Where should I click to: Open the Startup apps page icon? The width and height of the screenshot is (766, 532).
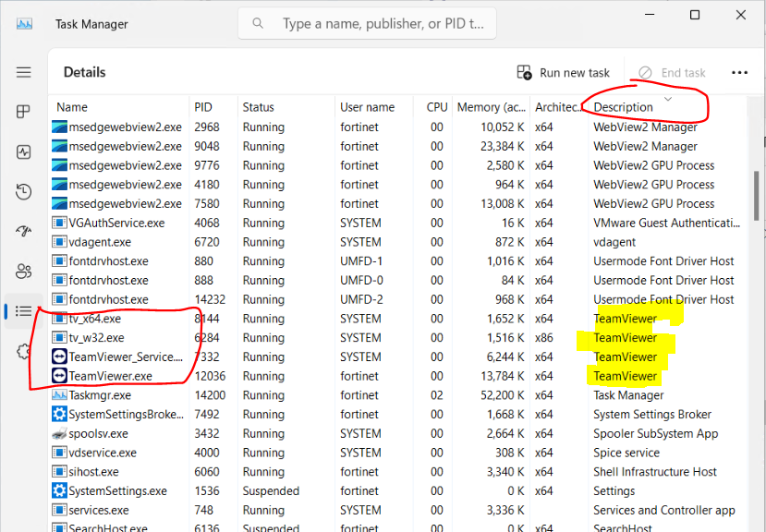point(23,231)
